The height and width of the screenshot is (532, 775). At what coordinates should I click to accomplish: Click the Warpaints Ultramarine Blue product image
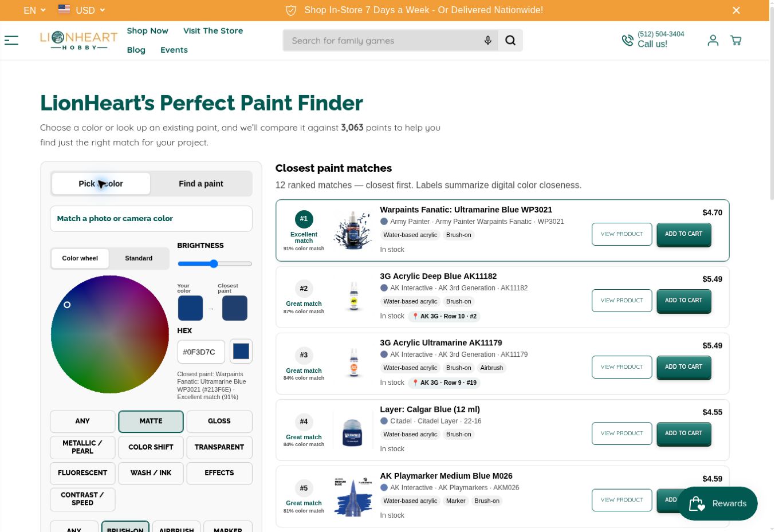352,230
